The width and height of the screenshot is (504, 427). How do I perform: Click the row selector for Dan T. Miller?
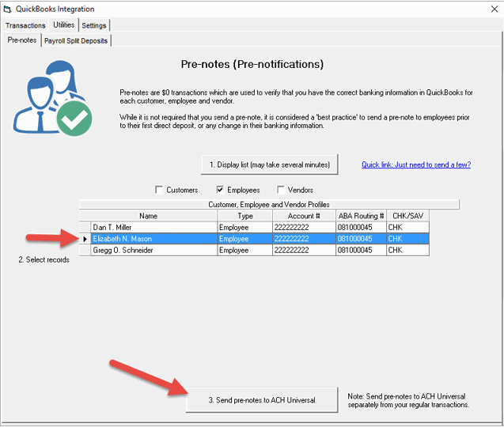tap(85, 227)
